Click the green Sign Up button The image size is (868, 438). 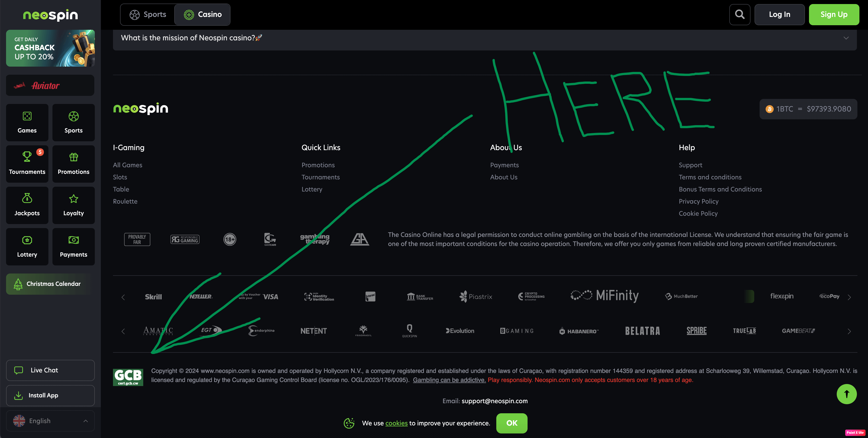[834, 14]
